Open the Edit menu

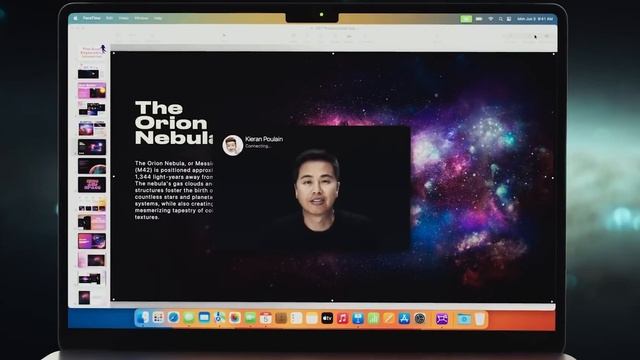pos(109,18)
